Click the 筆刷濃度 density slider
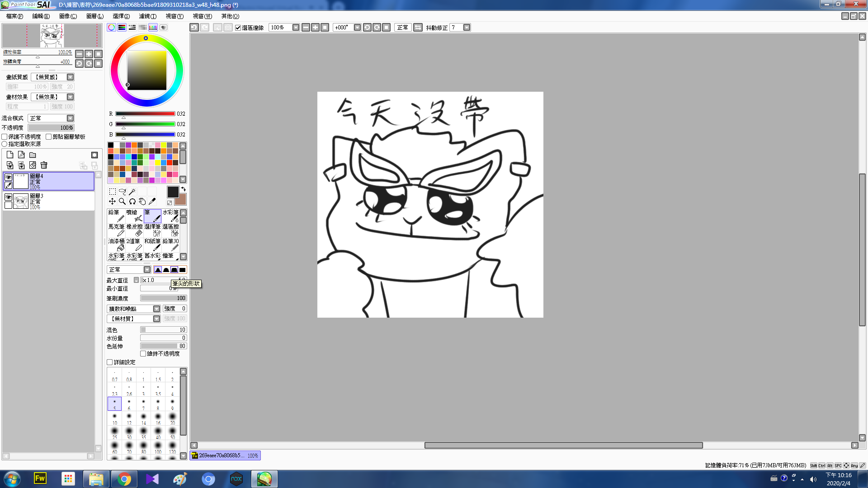 (163, 298)
